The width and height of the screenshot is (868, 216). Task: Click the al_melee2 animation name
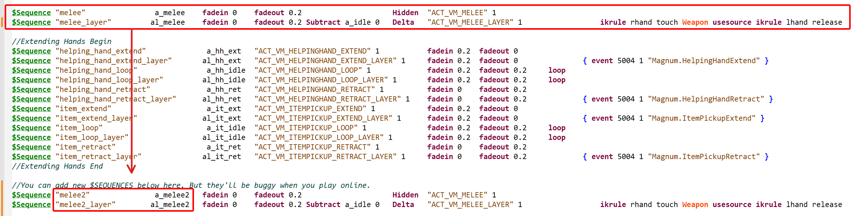(x=170, y=205)
